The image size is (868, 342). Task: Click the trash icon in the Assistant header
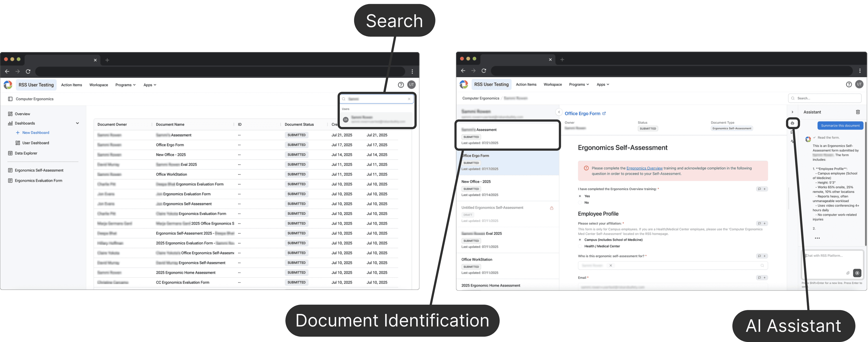tap(858, 112)
